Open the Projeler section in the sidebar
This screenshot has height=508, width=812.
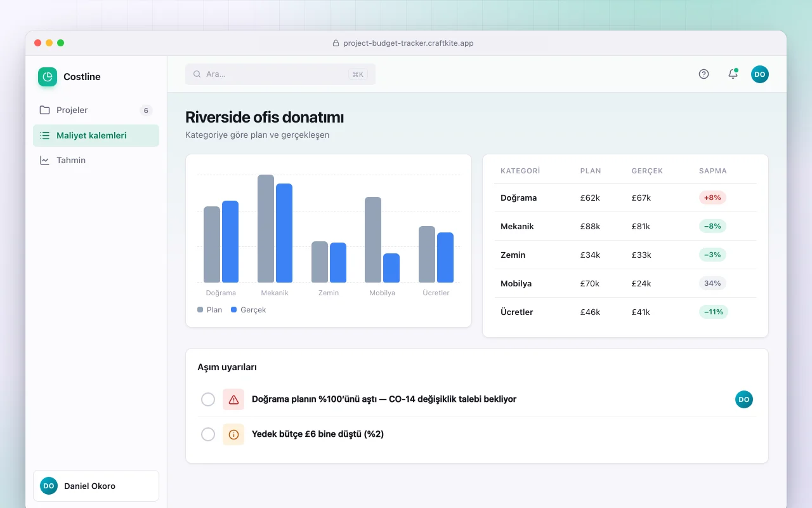(96, 110)
